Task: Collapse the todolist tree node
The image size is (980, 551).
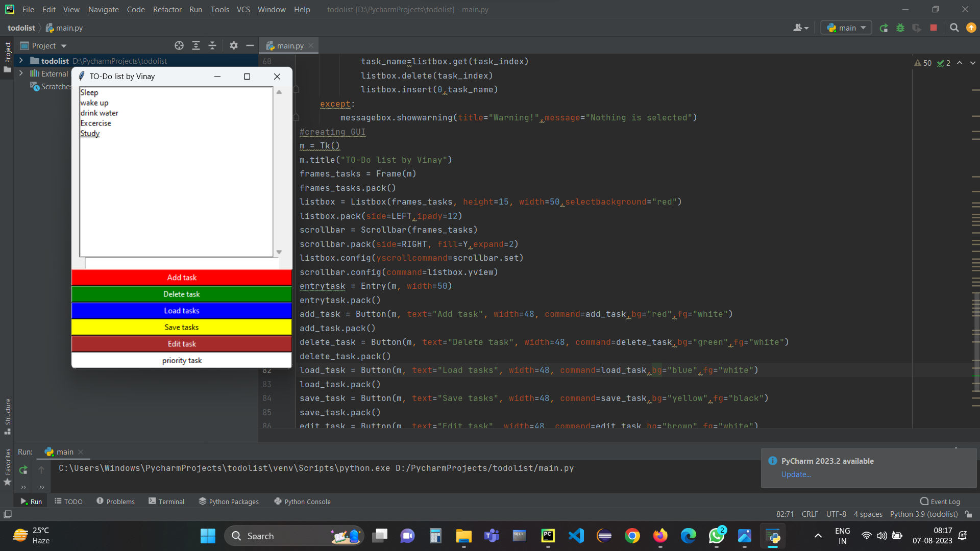Action: [x=20, y=61]
